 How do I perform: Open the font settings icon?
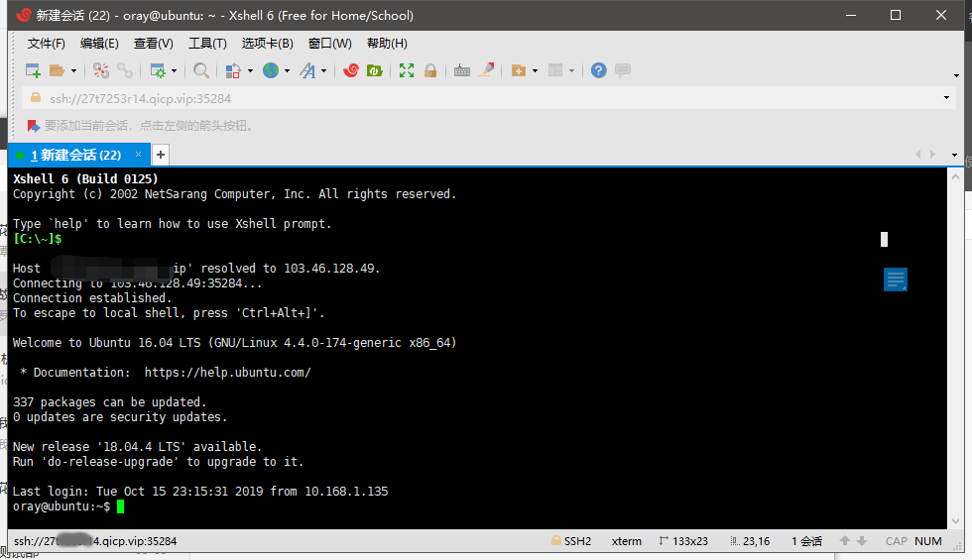coord(307,70)
